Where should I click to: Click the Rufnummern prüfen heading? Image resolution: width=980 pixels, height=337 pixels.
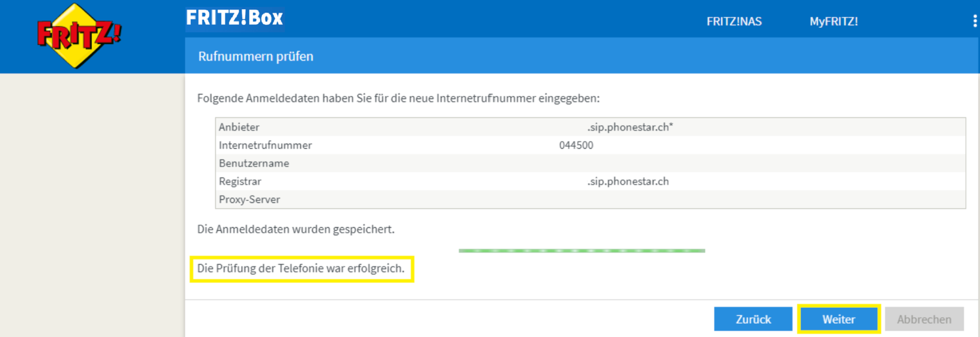256,56
